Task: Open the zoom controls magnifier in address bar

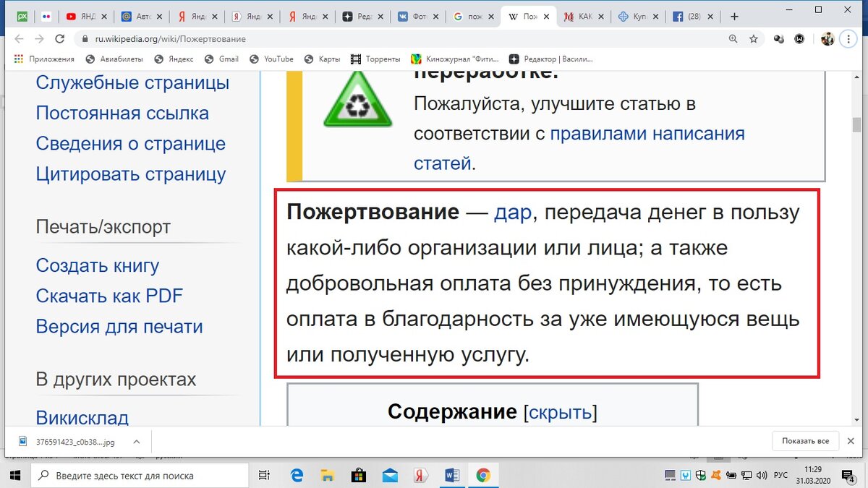Action: pos(733,39)
